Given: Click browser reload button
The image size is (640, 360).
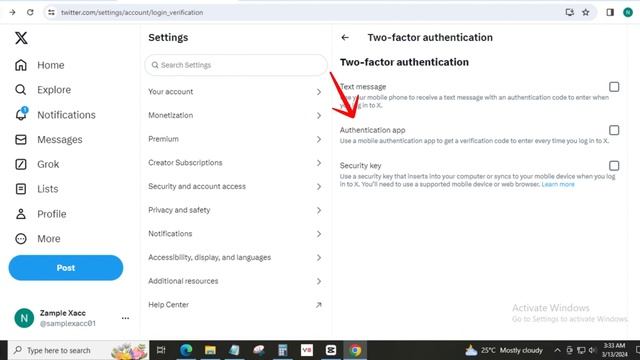Looking at the screenshot, I should (x=30, y=12).
